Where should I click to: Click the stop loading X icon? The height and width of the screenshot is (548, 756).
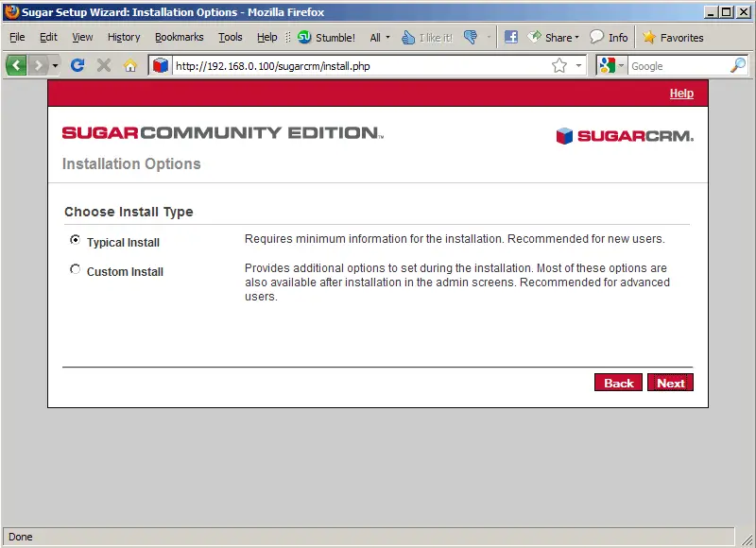click(x=104, y=64)
